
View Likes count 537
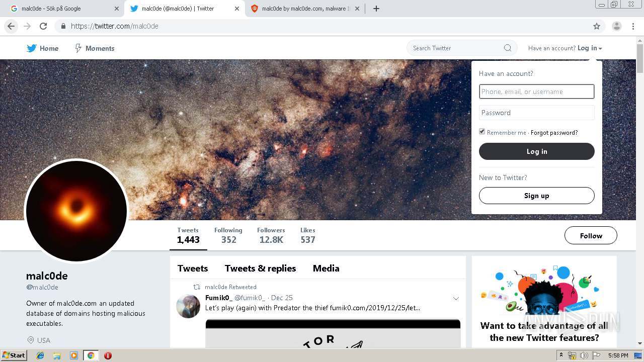(308, 235)
